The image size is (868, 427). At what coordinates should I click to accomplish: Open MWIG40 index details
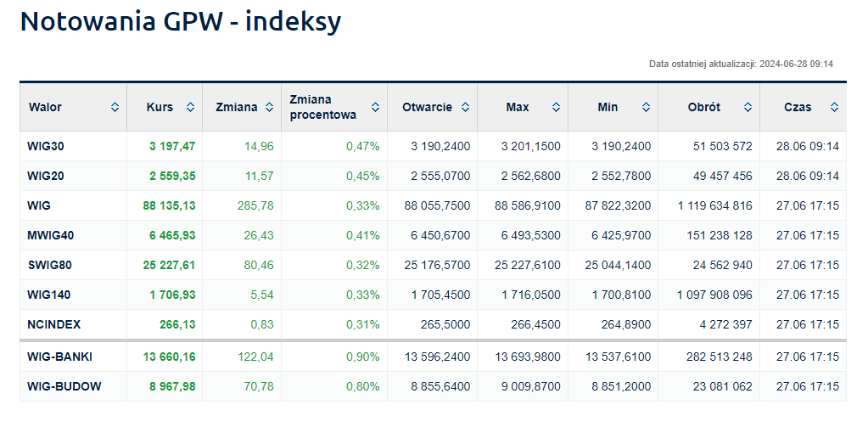coord(49,235)
